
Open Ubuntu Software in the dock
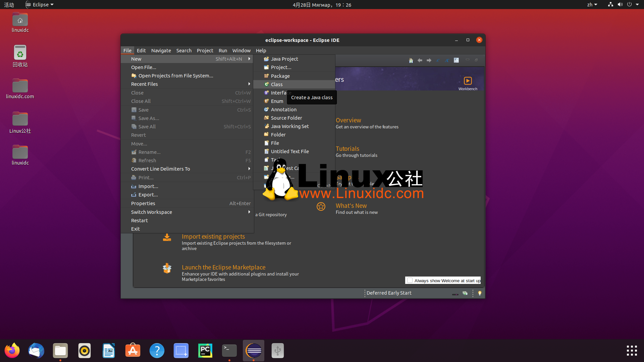[x=133, y=351]
